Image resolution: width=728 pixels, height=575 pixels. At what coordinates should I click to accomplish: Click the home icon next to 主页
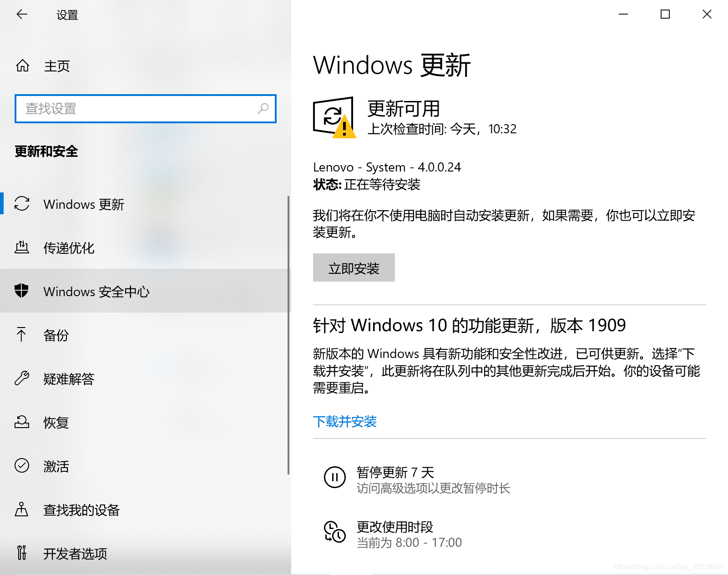[x=22, y=66]
